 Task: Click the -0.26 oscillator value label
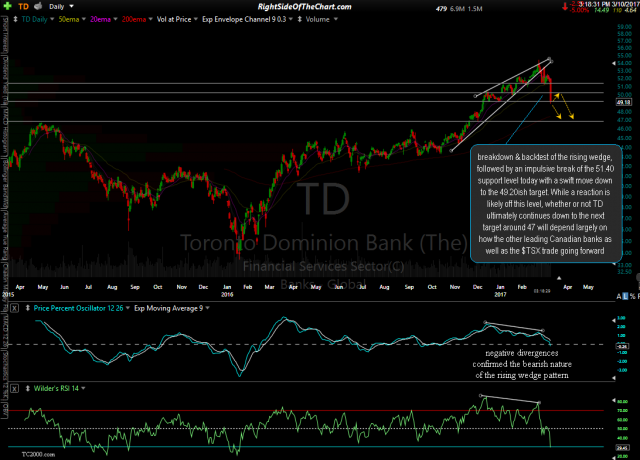[622, 346]
